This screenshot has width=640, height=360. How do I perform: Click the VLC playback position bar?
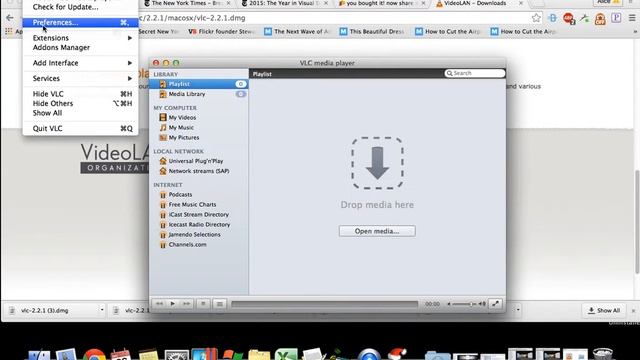point(324,304)
